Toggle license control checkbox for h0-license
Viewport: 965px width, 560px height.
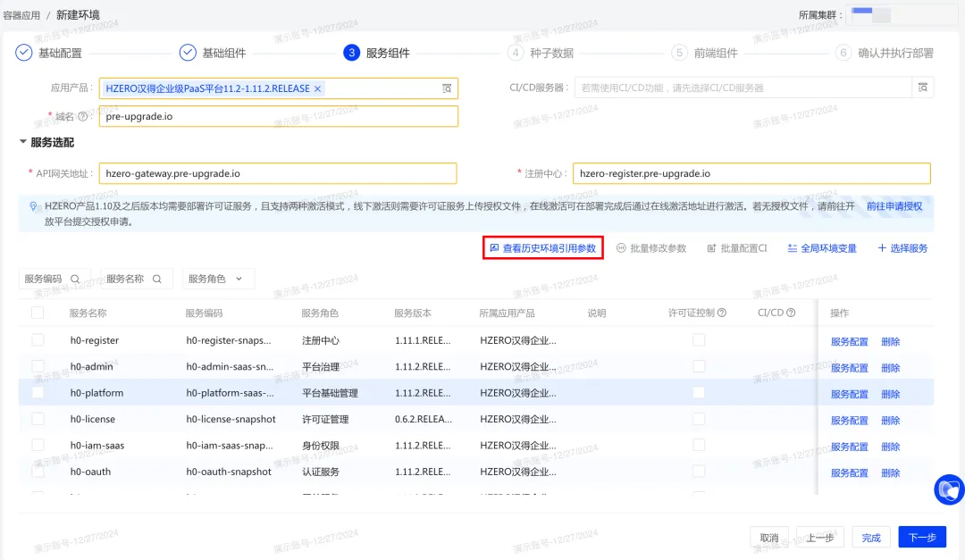click(699, 419)
